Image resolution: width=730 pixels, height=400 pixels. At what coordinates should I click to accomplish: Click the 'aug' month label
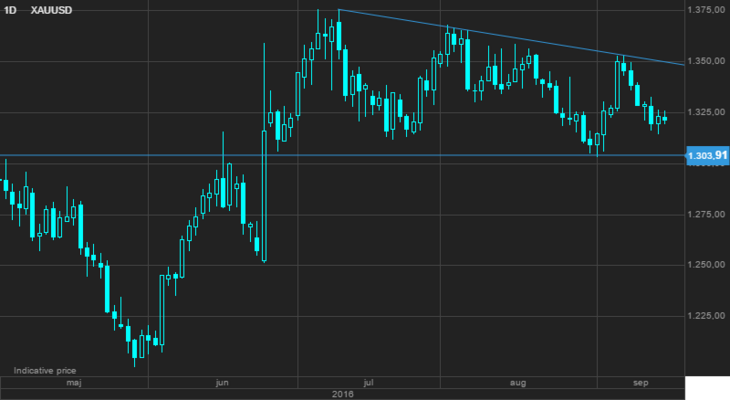pos(518,383)
